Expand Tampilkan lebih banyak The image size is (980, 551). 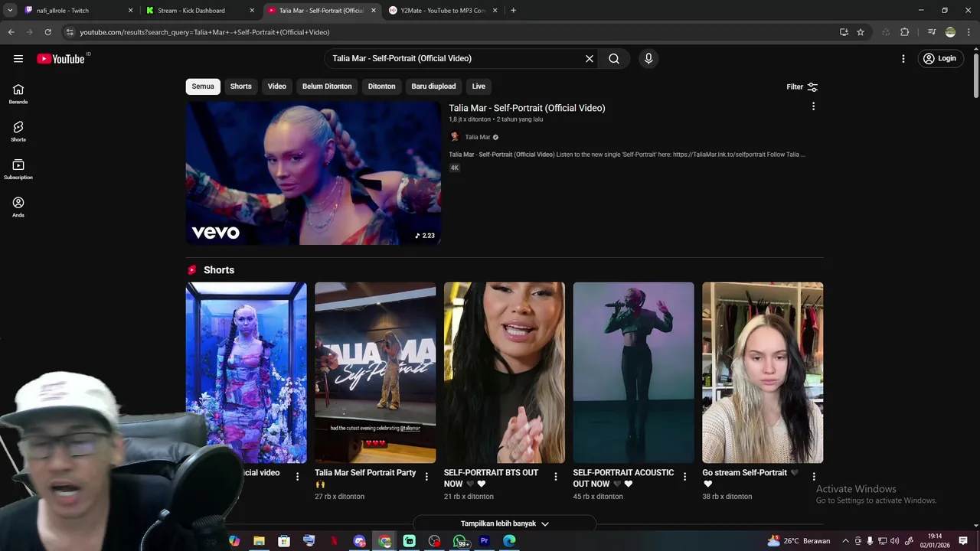click(505, 523)
